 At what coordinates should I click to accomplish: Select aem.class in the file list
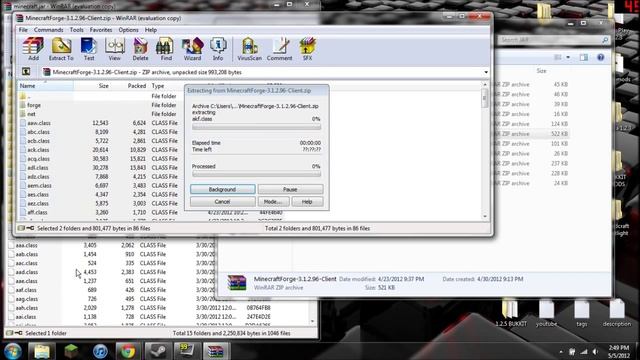[x=101, y=185]
